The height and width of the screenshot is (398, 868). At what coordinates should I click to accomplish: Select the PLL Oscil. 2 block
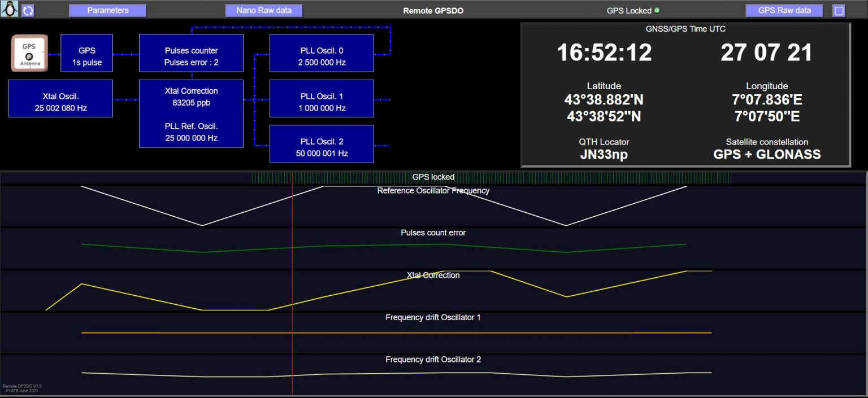(322, 144)
